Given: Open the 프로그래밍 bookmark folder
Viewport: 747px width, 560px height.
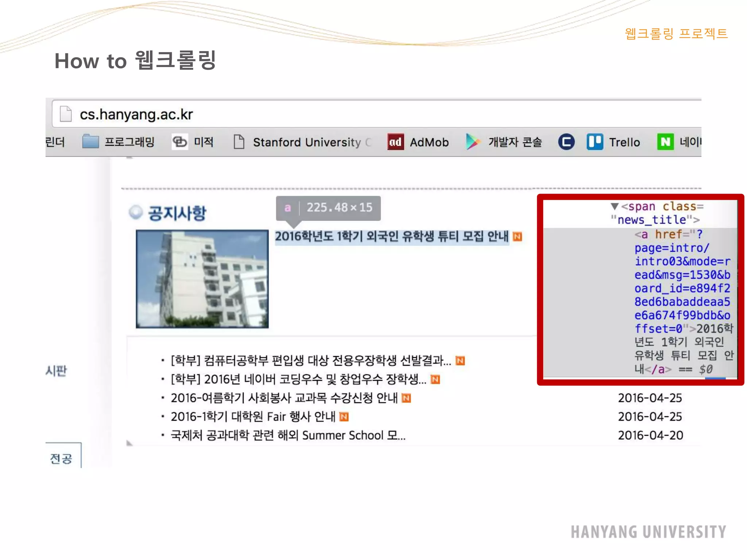Looking at the screenshot, I should tap(119, 142).
